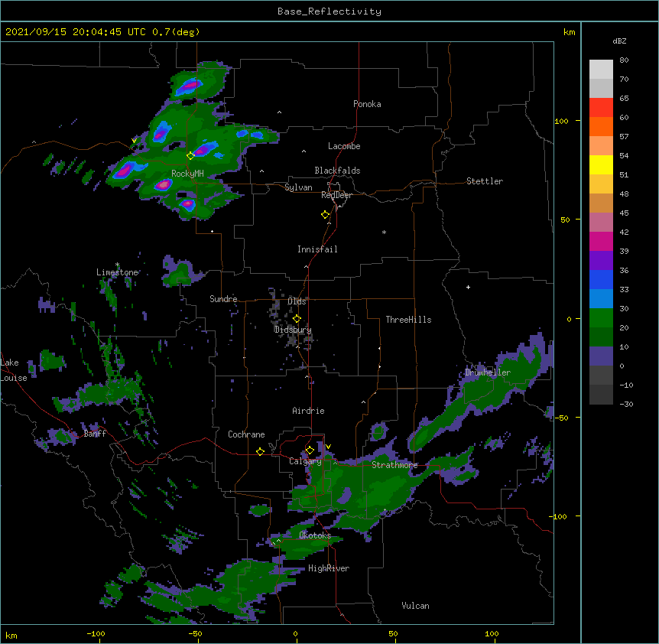Click the Base_Reflectivity title text
Image resolution: width=659 pixels, height=644 pixels.
click(x=329, y=11)
